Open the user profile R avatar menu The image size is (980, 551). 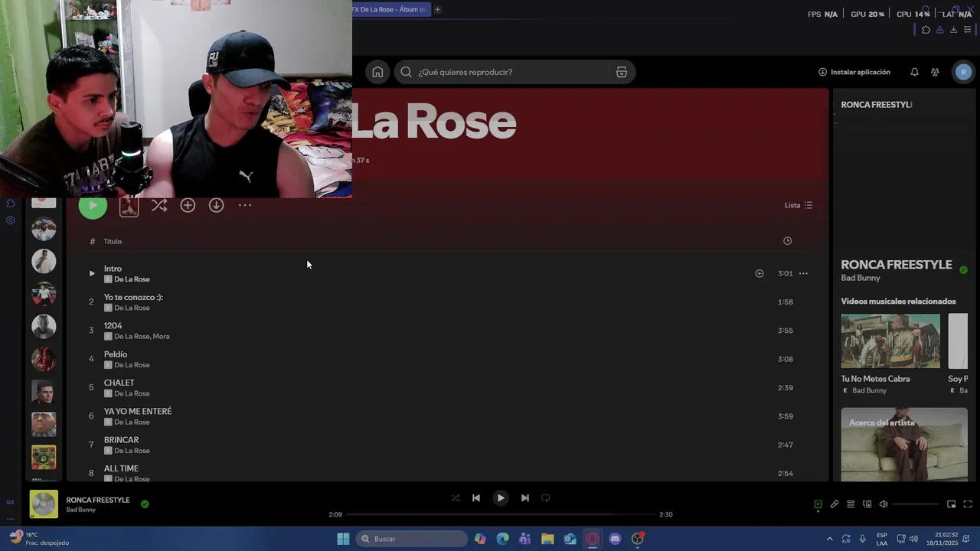pyautogui.click(x=963, y=72)
